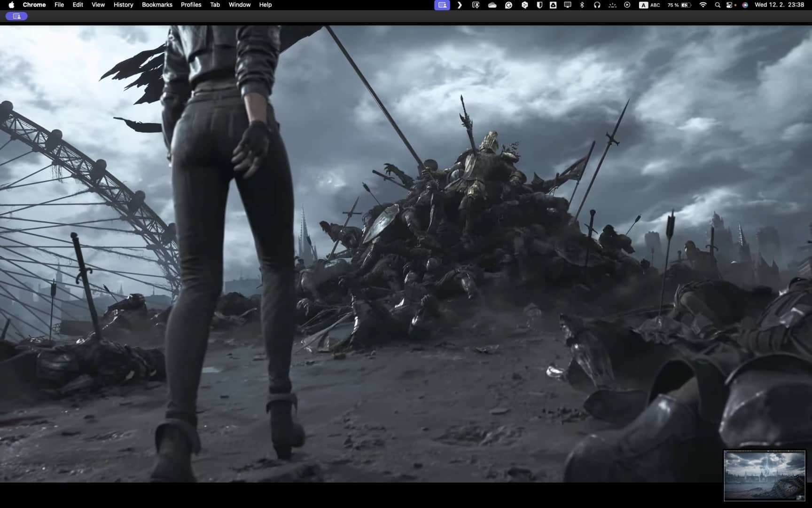Open the Tab menu

(x=215, y=5)
